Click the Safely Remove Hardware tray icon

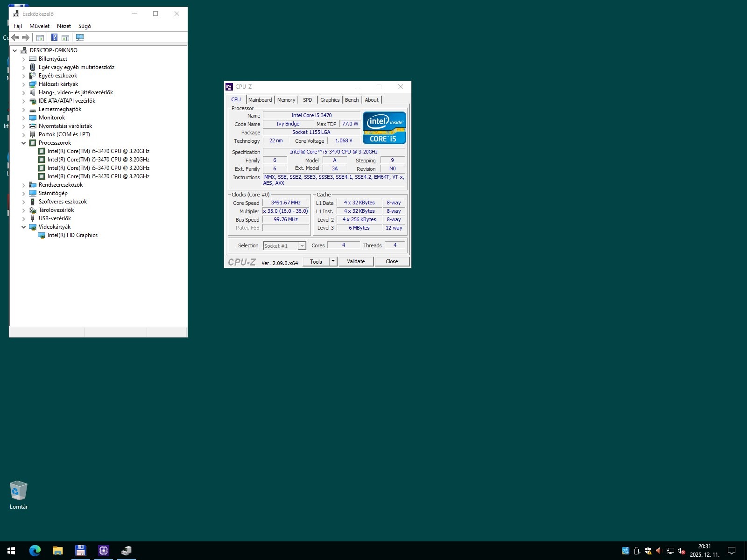[636, 551]
